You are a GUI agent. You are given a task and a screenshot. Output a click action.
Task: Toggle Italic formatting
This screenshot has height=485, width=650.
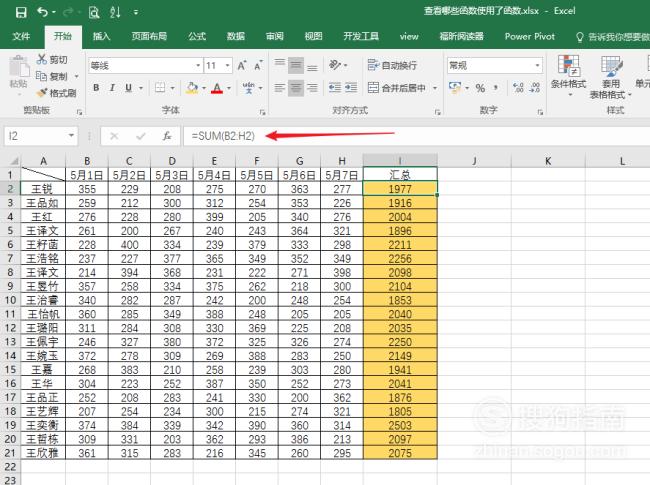pos(112,88)
